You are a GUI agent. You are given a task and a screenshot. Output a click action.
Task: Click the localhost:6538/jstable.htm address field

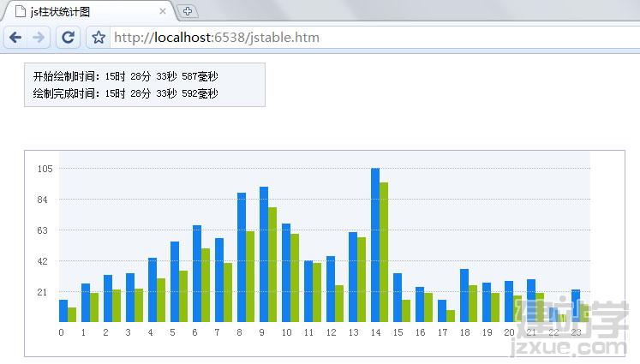tap(374, 38)
